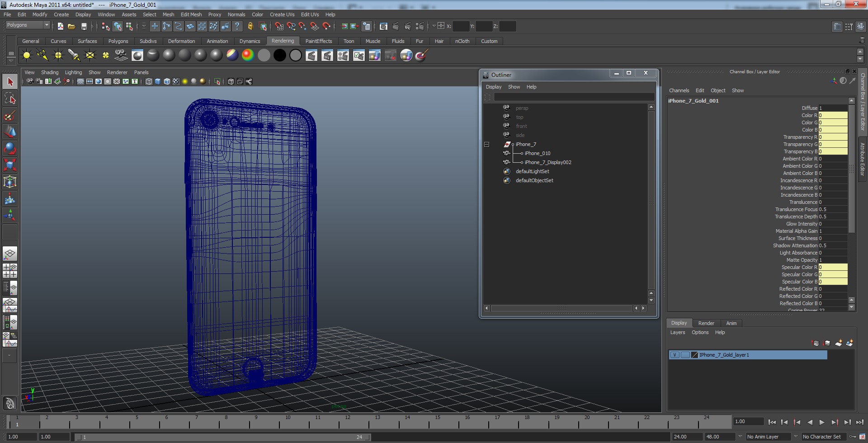Toggle smooth shade all cube icon
Screen dimensions: 868x443
pos(158,81)
